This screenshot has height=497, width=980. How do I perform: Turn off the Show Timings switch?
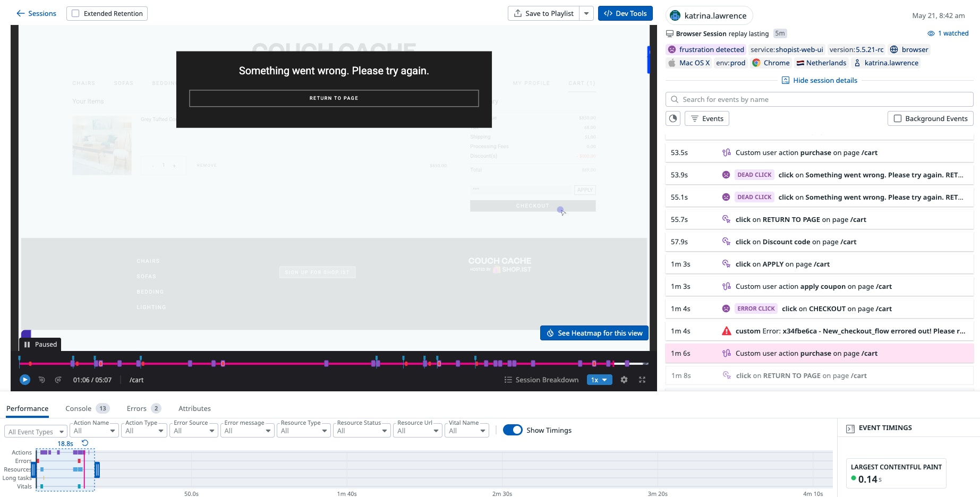click(x=513, y=430)
